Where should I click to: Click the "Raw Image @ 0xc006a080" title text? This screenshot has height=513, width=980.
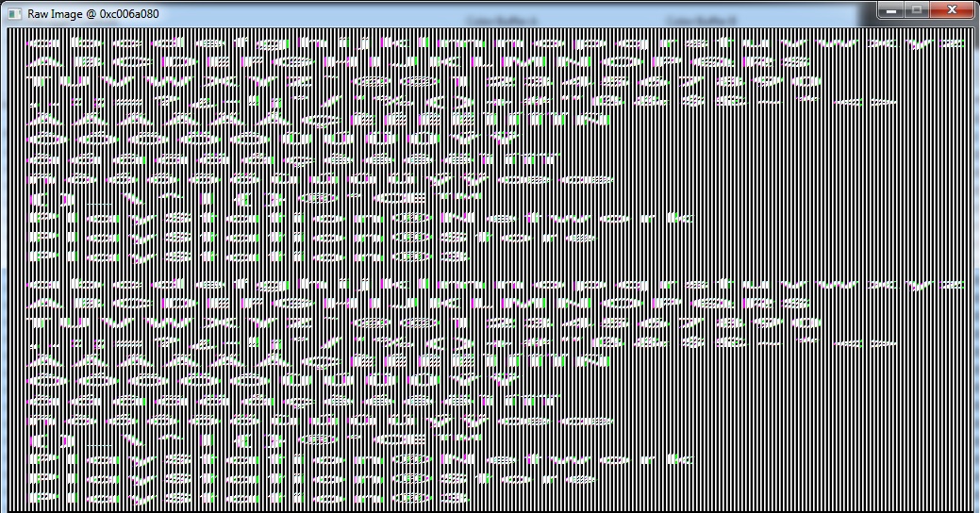(x=93, y=14)
